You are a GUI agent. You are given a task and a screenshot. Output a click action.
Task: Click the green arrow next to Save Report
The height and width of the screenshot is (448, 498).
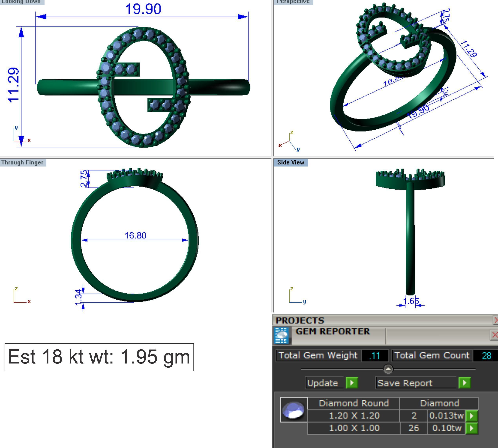[464, 383]
